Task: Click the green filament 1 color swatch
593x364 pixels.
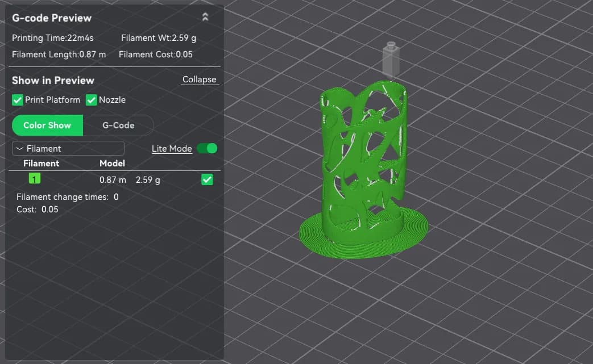Action: point(35,179)
